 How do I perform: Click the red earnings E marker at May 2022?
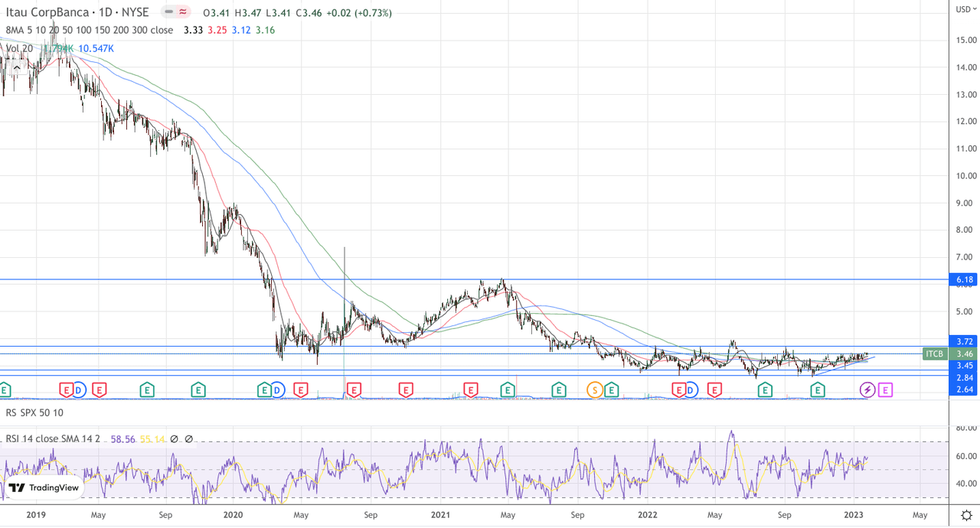click(x=714, y=390)
